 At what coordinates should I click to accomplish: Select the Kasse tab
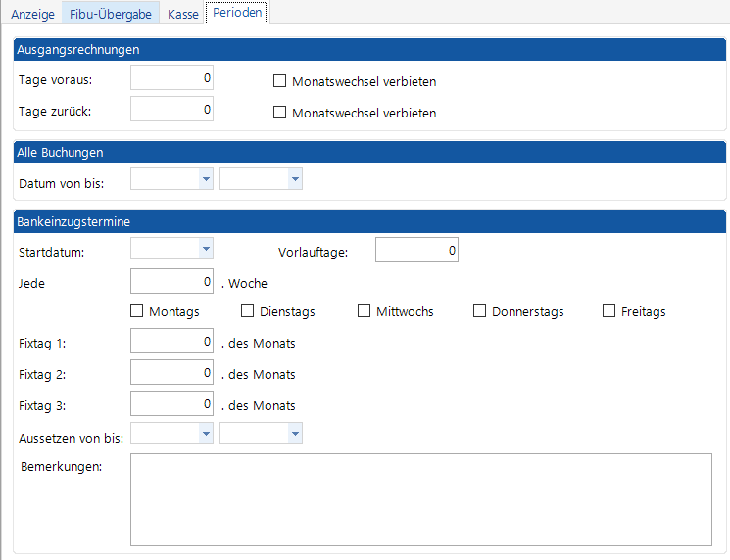182,14
